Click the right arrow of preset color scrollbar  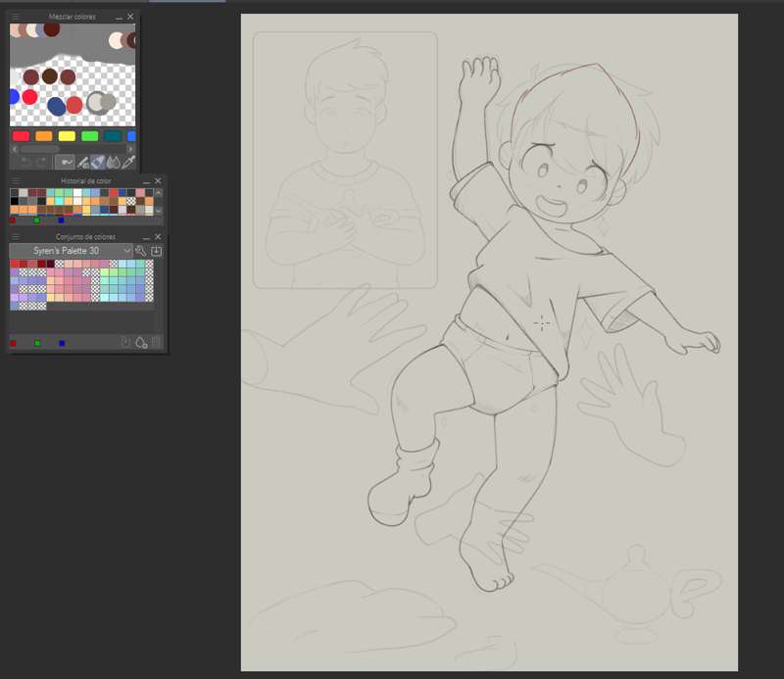[x=130, y=149]
